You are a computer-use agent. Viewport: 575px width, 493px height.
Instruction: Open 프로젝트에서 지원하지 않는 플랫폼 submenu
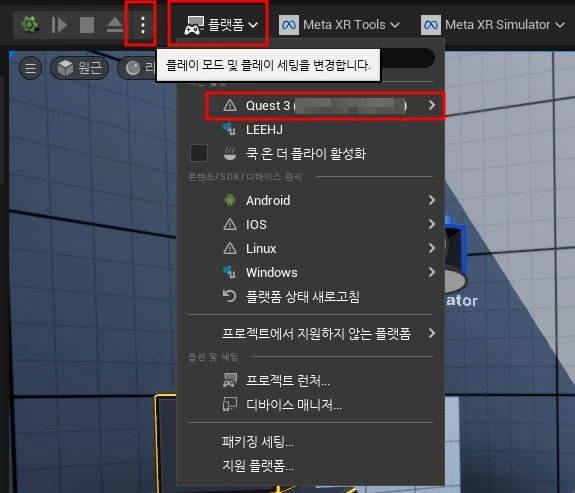(x=310, y=333)
